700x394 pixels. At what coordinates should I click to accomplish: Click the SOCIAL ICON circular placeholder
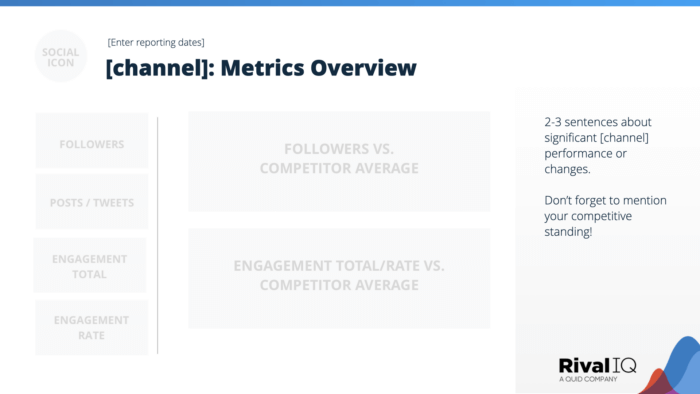[x=61, y=56]
